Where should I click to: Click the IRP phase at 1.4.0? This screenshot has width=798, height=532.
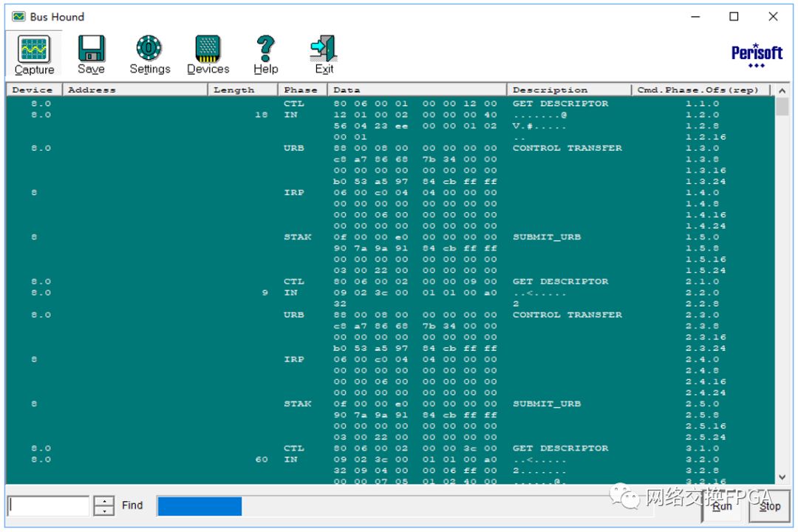[x=293, y=192]
